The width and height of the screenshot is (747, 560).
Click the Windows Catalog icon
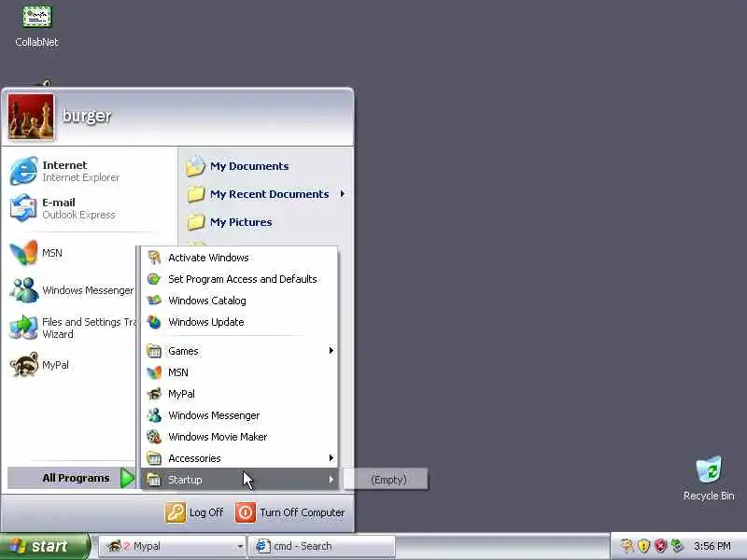[154, 301]
